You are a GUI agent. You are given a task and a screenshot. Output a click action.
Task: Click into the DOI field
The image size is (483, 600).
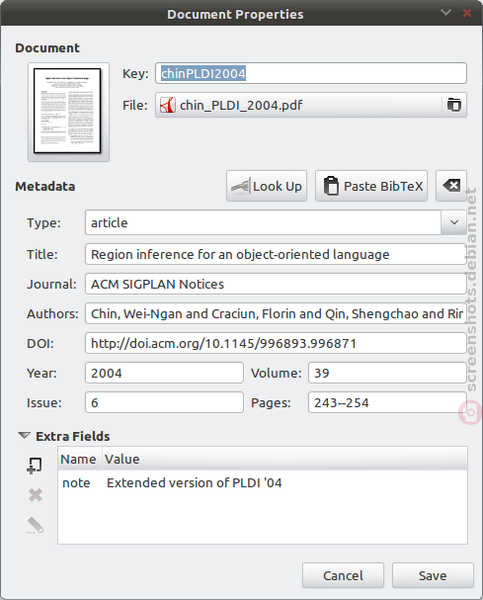pyautogui.click(x=276, y=343)
